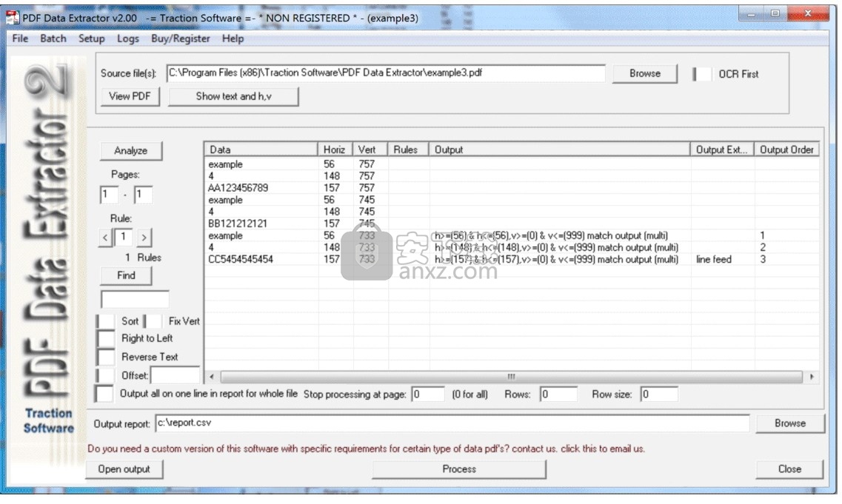Viewport: 842px width, 504px height.
Task: Click the output rule text h>=(148) cell
Action: click(556, 247)
